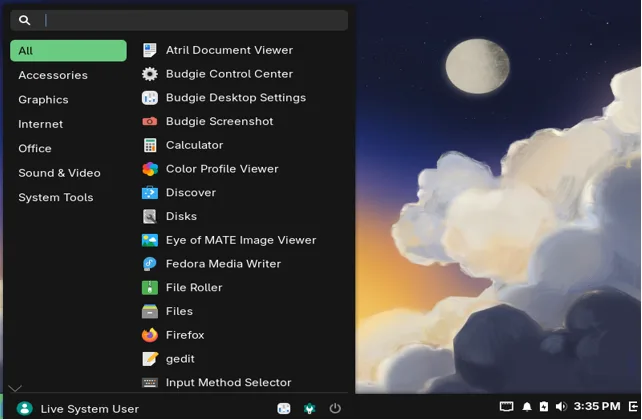The image size is (642, 420).
Task: Select the All category
Action: [68, 51]
